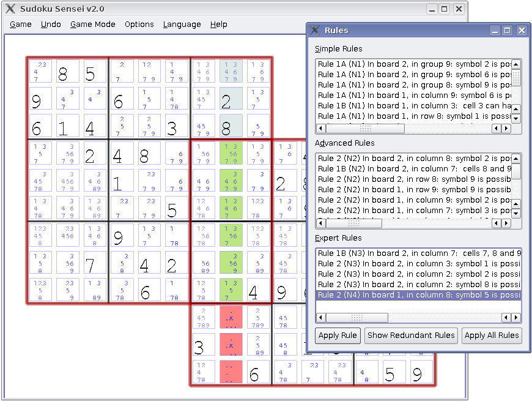
Task: Click the Advanced Rules label
Action: coord(345,143)
